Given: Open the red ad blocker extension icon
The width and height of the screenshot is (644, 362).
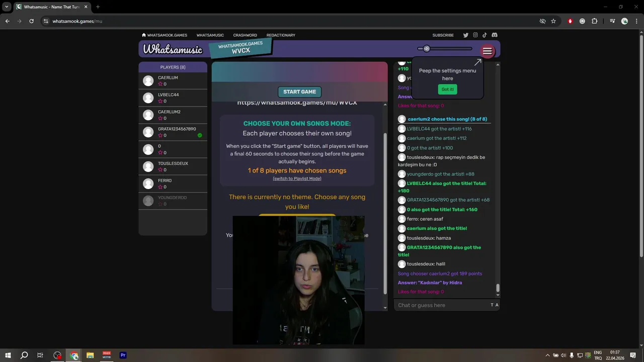Looking at the screenshot, I should coord(570,21).
